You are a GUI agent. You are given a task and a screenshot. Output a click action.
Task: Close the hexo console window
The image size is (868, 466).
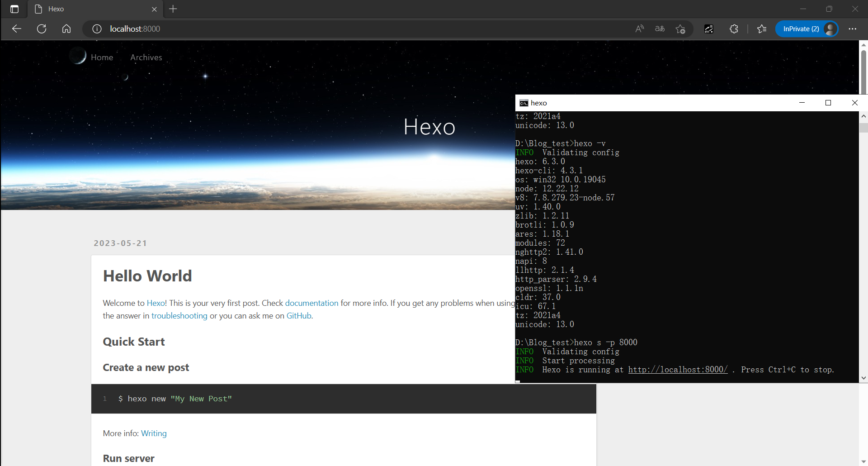pyautogui.click(x=854, y=103)
